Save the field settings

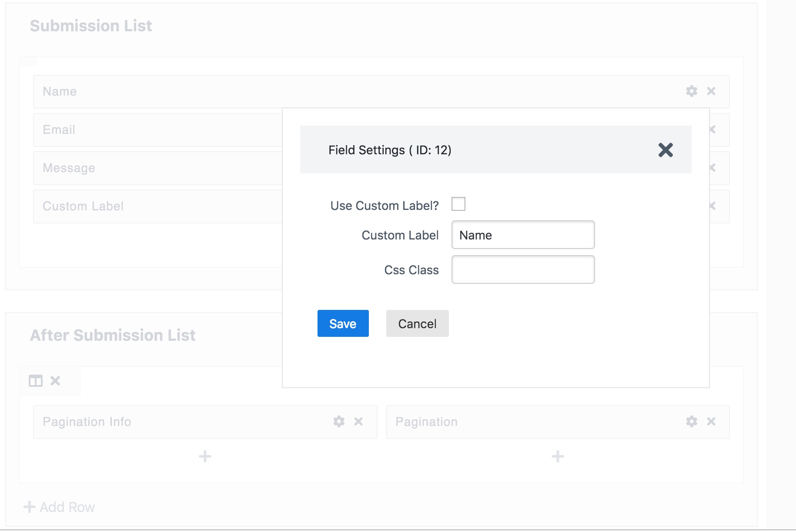point(343,323)
